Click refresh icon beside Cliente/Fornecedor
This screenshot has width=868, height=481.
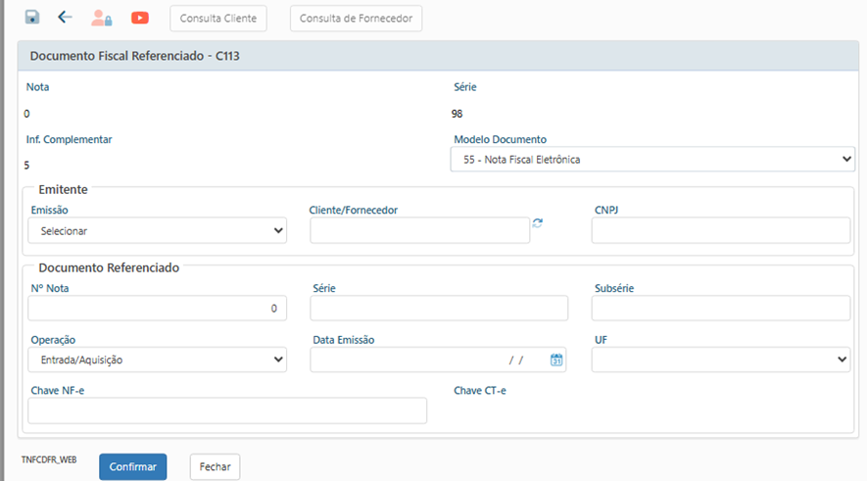[x=538, y=223]
